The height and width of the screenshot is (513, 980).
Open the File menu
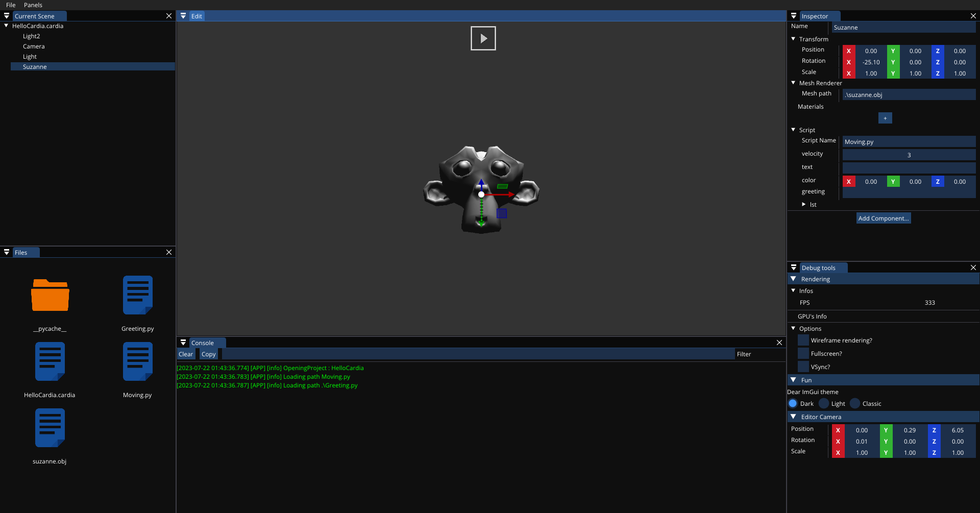[11, 5]
